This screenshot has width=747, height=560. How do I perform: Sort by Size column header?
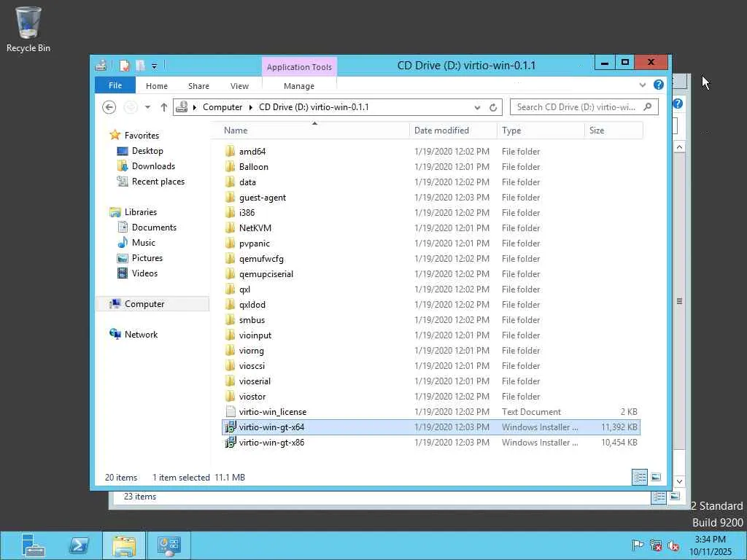tap(614, 131)
